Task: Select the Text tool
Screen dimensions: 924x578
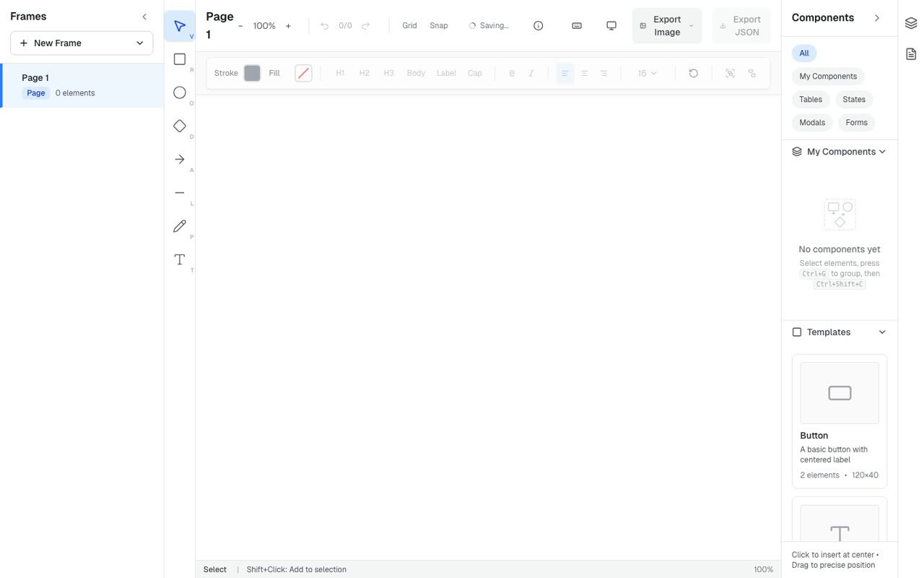Action: (180, 259)
